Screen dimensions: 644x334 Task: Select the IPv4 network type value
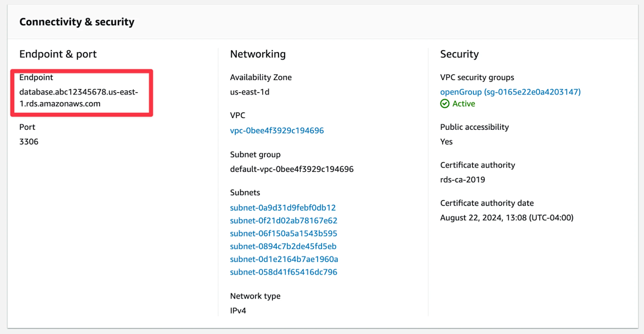point(238,310)
